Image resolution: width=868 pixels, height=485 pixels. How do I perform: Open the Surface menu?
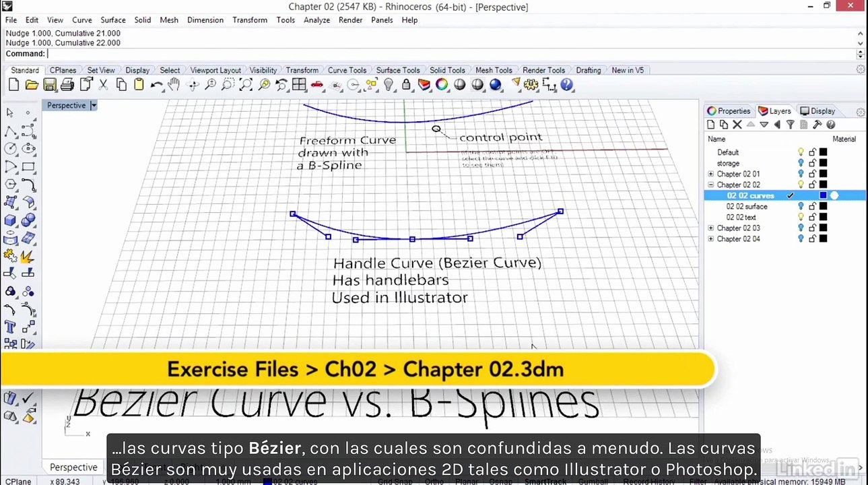point(113,20)
